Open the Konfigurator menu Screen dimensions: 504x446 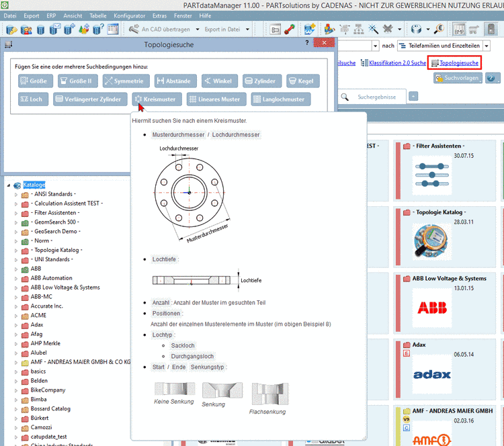point(129,15)
